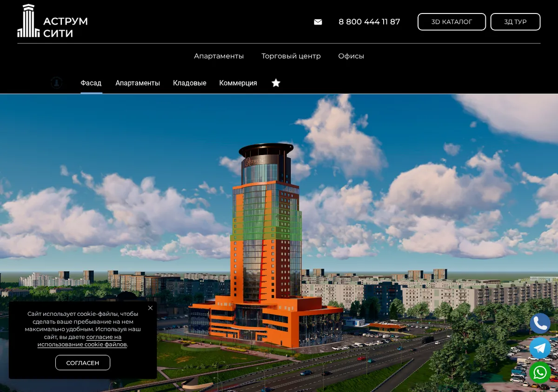The height and width of the screenshot is (392, 558).
Task: Click the favorites star icon
Action: click(x=276, y=83)
